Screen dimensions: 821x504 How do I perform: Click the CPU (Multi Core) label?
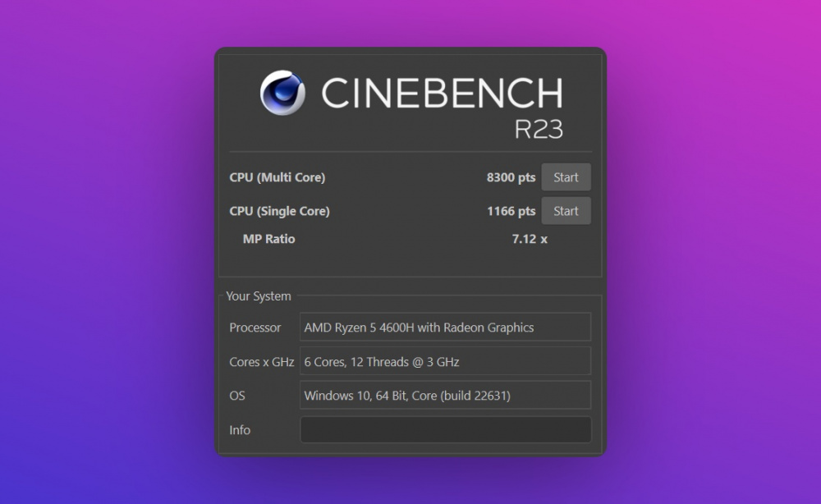pyautogui.click(x=277, y=177)
